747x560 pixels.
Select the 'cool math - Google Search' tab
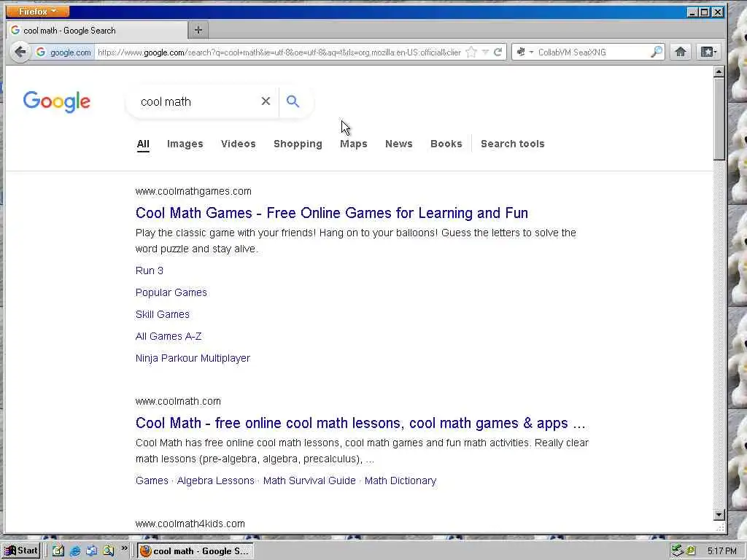tap(97, 31)
